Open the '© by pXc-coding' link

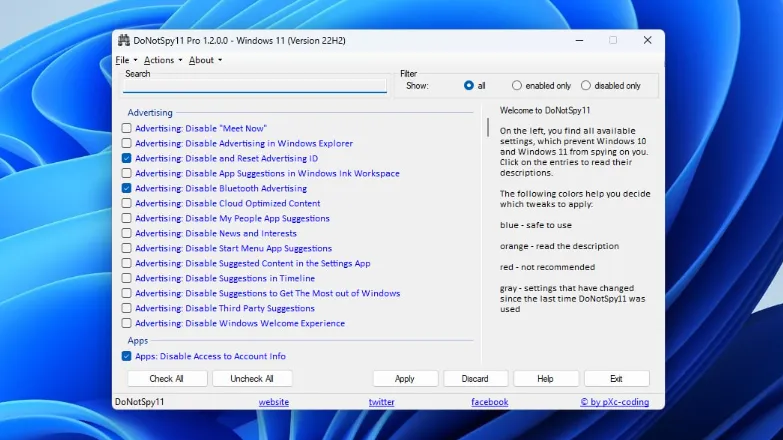[615, 402]
